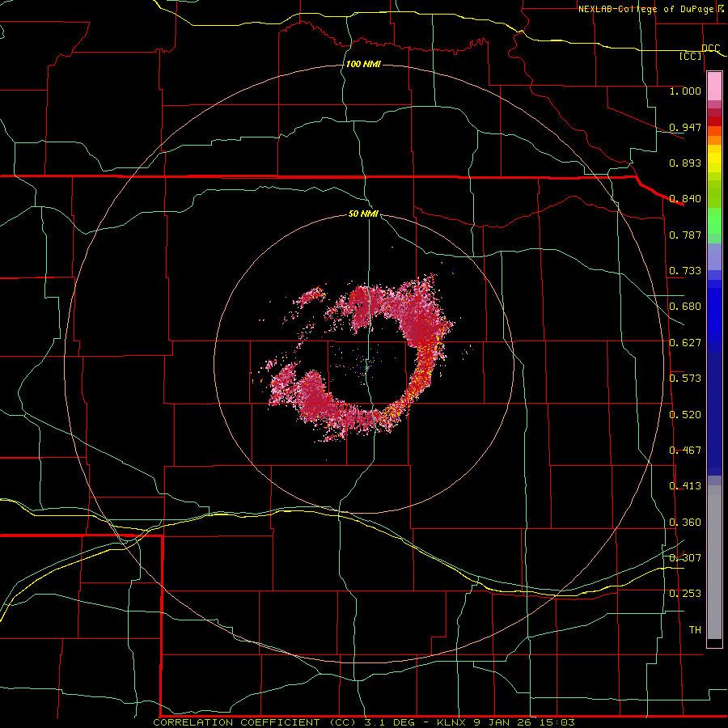Click the 0.787 scale value
728x728 pixels.
(685, 235)
